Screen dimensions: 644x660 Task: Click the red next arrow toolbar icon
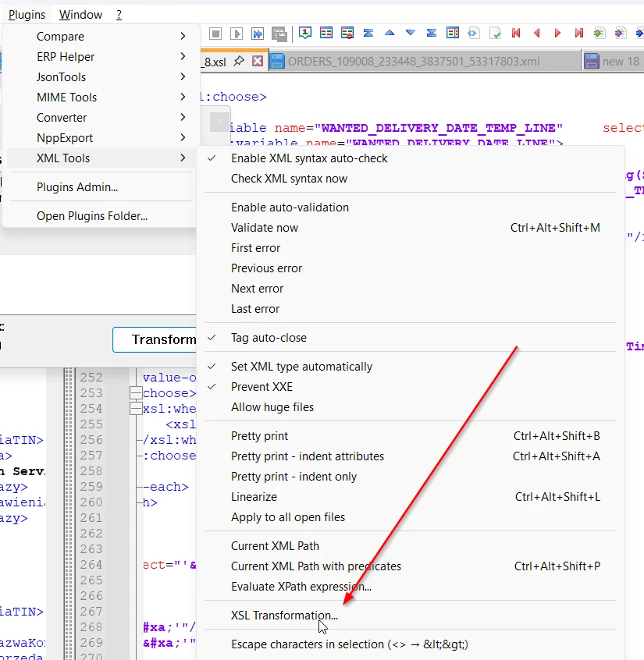point(557,33)
